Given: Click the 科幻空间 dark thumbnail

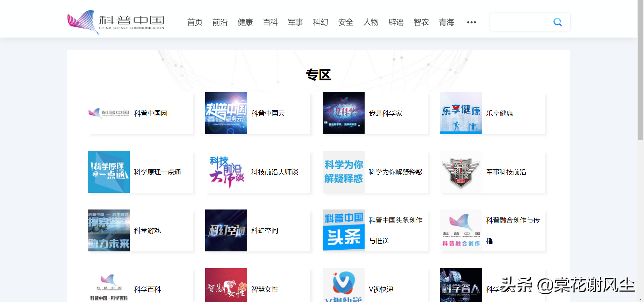Looking at the screenshot, I should [x=226, y=230].
